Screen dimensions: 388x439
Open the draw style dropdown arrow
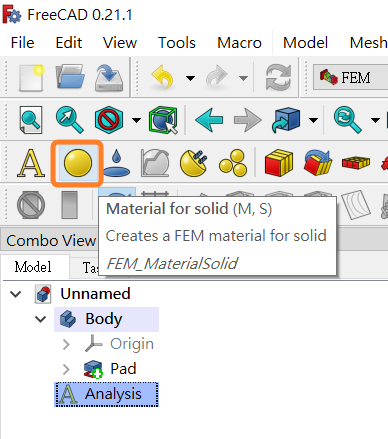pyautogui.click(x=137, y=120)
